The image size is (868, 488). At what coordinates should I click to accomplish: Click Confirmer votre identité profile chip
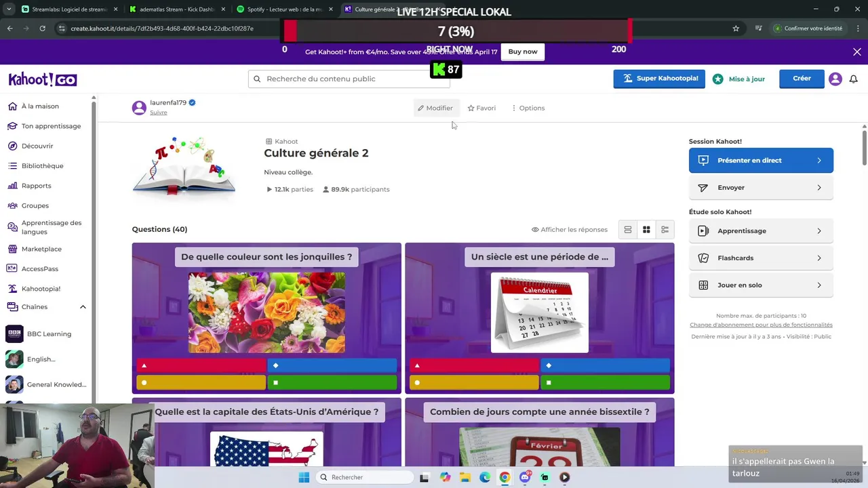pos(808,28)
